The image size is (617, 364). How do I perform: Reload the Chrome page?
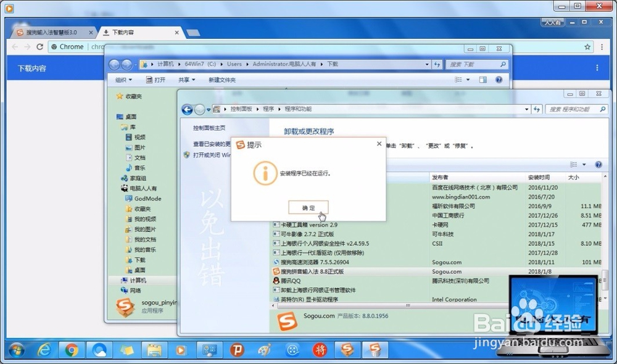pyautogui.click(x=39, y=46)
